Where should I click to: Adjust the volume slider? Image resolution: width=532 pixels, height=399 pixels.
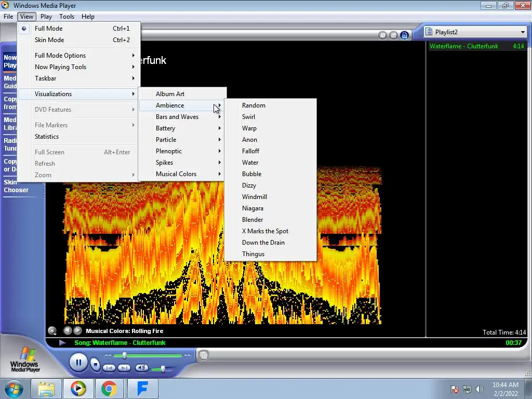[x=163, y=369]
